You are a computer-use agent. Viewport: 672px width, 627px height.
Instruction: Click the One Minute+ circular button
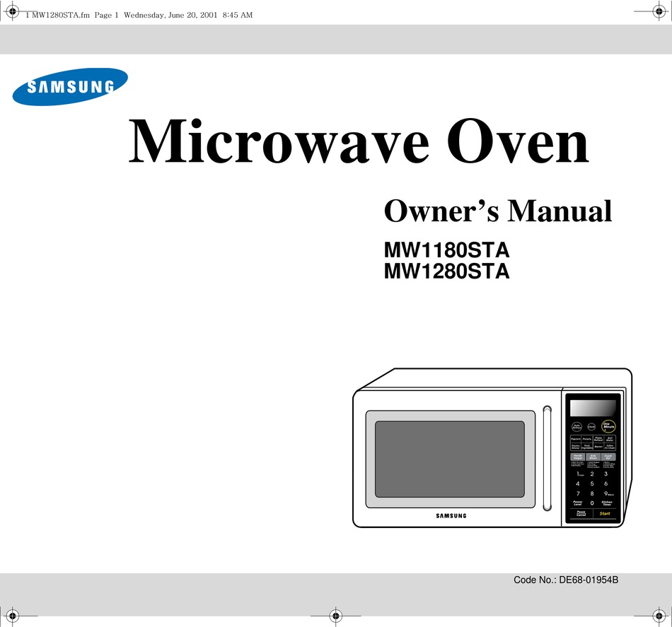(608, 426)
